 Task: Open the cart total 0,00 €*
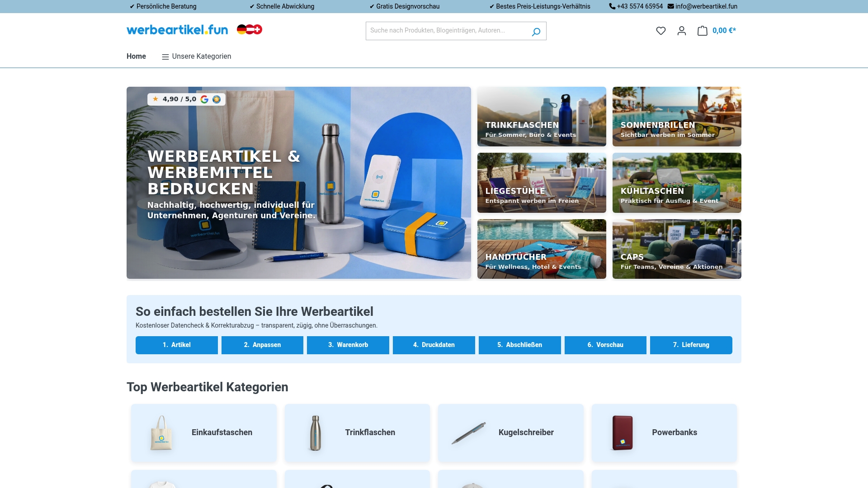pyautogui.click(x=724, y=31)
